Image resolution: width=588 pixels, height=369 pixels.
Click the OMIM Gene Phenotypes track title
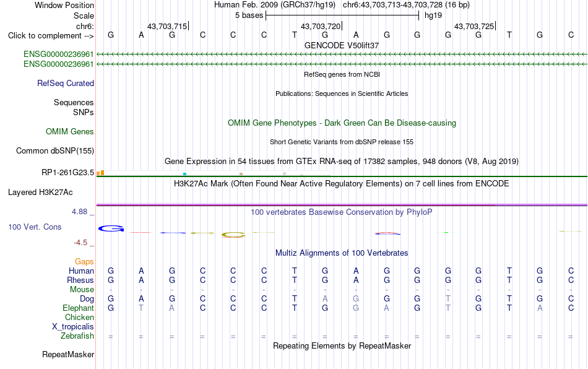point(342,123)
